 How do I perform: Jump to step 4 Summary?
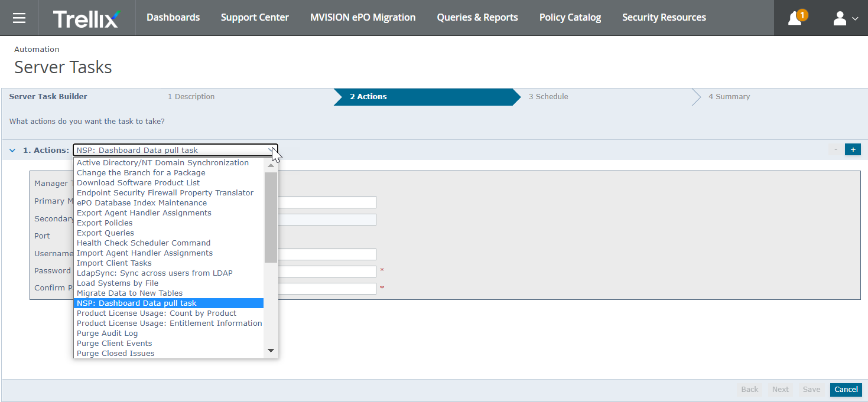(x=729, y=97)
